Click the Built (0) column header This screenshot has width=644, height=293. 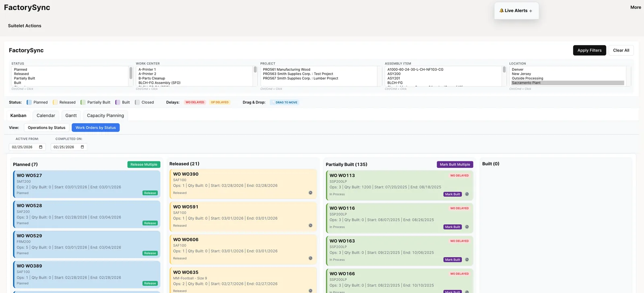(x=491, y=164)
